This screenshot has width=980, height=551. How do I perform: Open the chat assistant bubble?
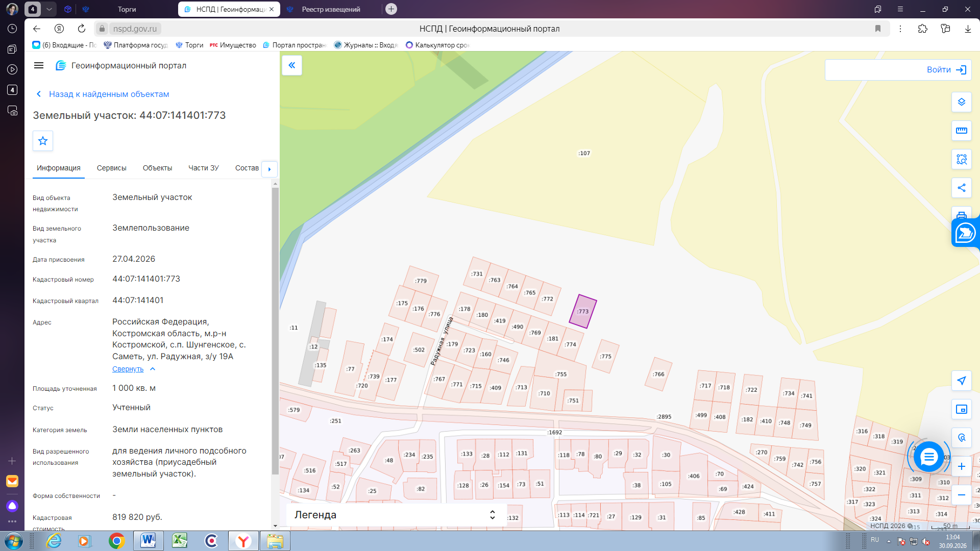[928, 457]
